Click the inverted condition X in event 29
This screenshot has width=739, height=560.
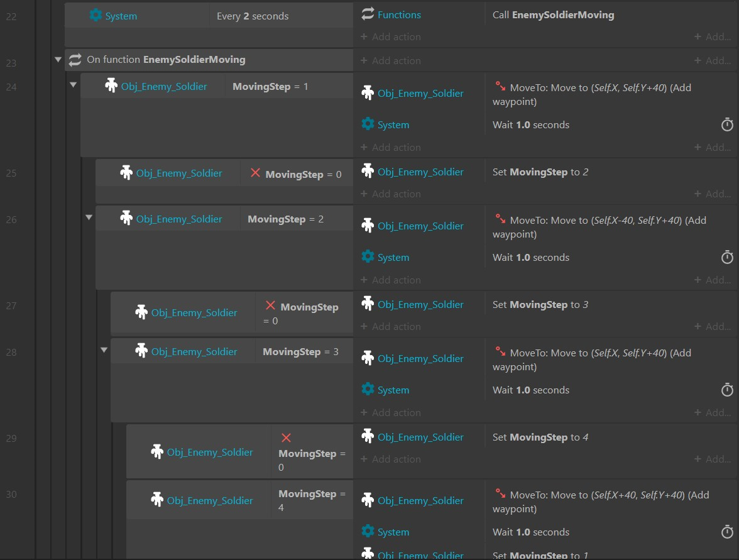click(286, 437)
